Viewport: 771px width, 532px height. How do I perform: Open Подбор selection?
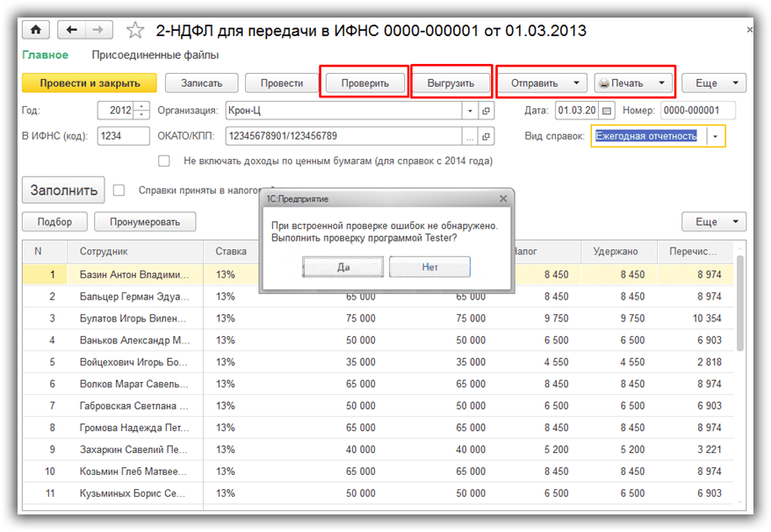54,222
